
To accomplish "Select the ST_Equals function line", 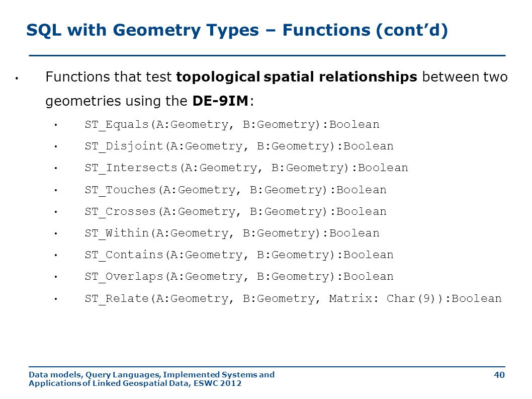I will coord(232,125).
